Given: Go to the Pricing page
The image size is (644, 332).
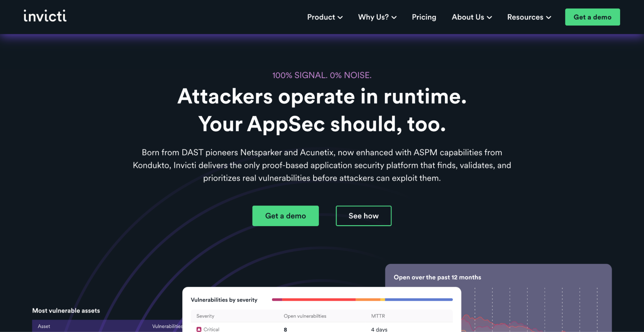Looking at the screenshot, I should [x=424, y=17].
